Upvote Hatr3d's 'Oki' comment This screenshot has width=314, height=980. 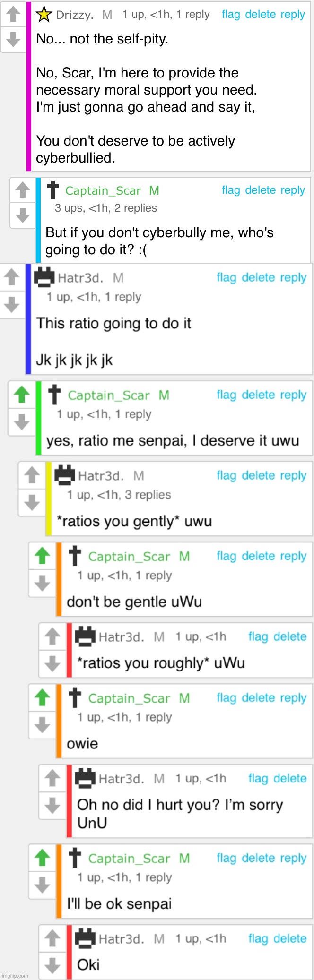pyautogui.click(x=52, y=938)
